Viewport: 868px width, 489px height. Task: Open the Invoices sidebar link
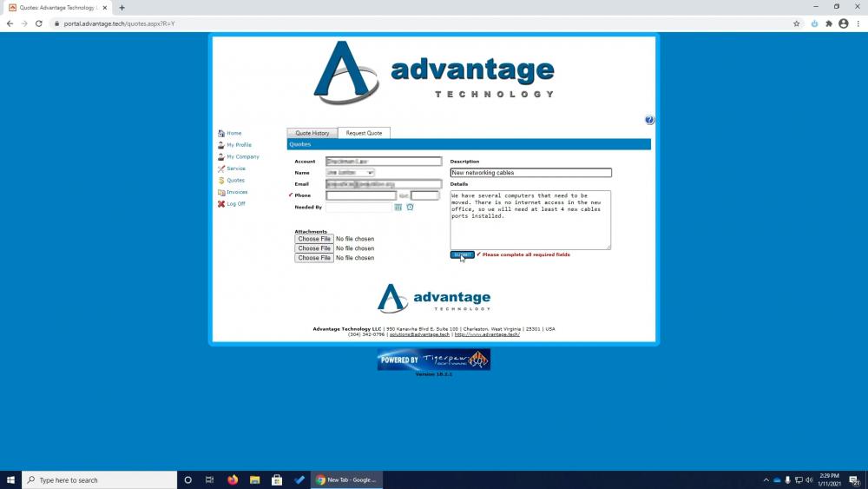pos(237,192)
